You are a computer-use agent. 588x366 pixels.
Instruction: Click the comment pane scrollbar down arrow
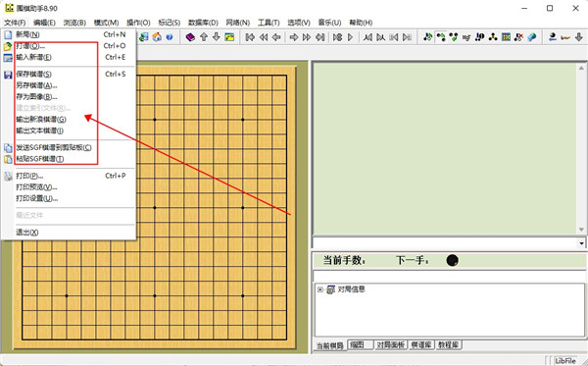coord(581,230)
